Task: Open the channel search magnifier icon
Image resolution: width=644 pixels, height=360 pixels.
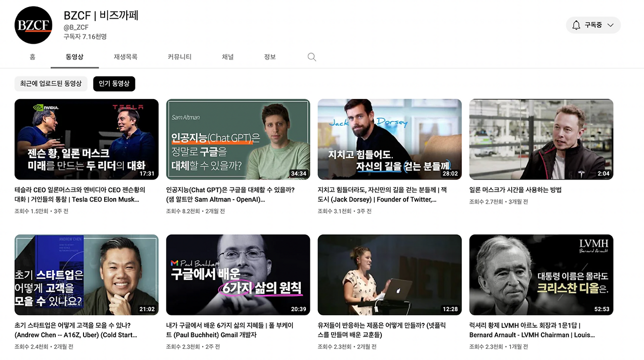Action: coord(312,57)
